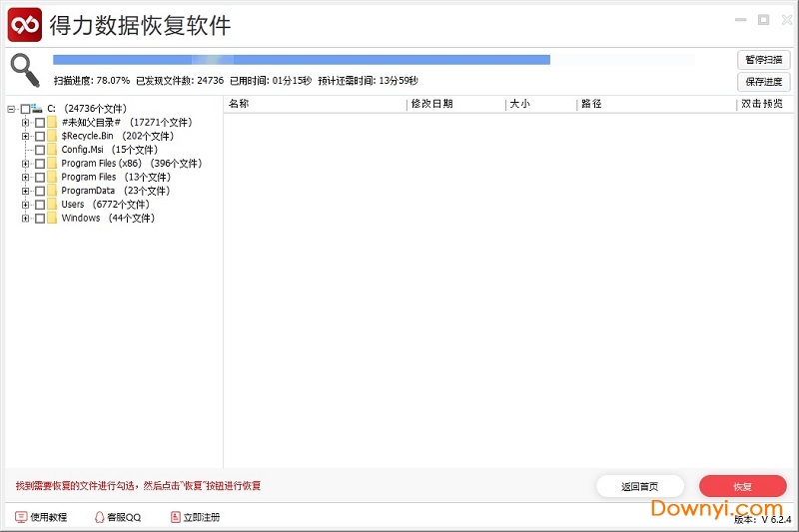Click the Users folder icon
Viewport: 799px width, 532px height.
pos(52,204)
